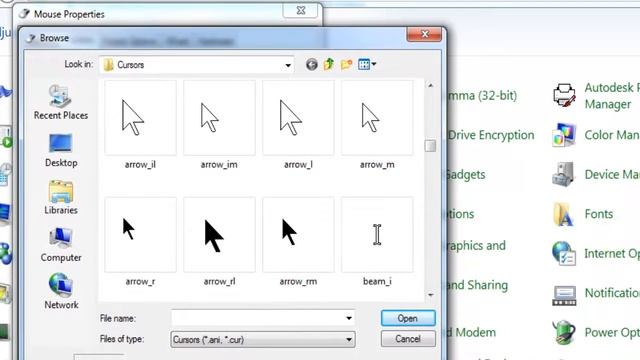Click the Open button
Viewport: 640px width, 360px height.
coord(408,318)
